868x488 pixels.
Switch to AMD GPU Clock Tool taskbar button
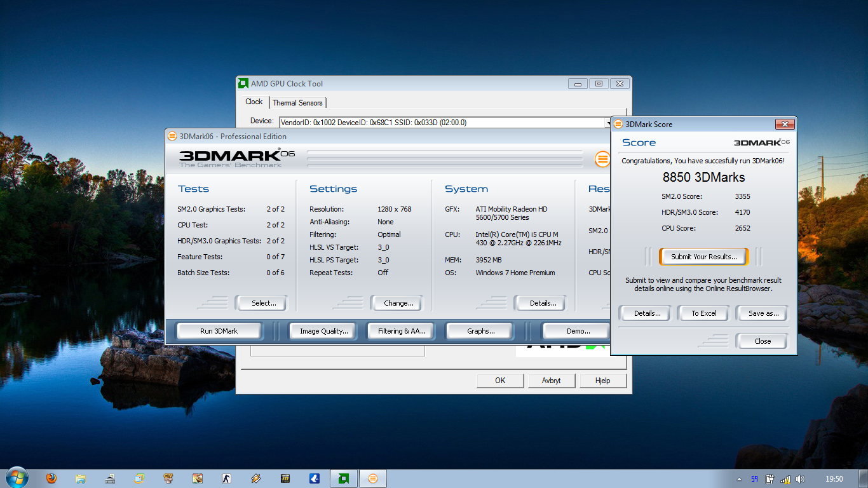click(x=344, y=478)
